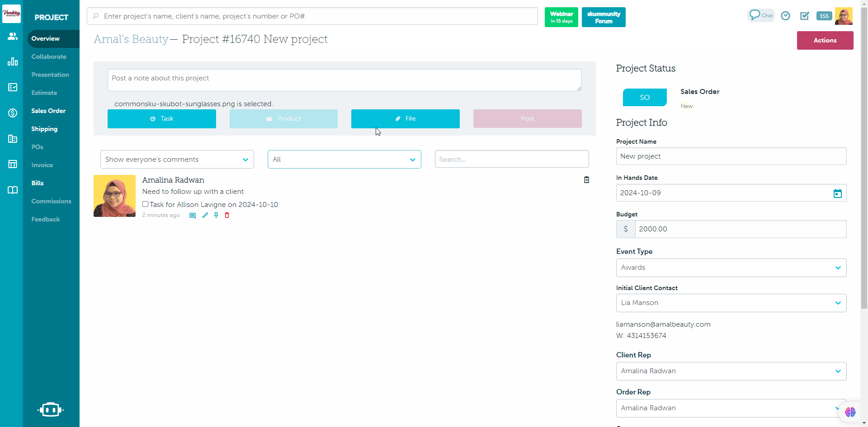
Task: Click the File attachment button
Action: [405, 119]
